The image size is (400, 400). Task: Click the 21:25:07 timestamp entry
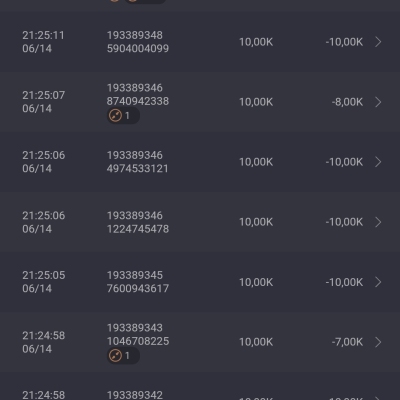(43, 102)
